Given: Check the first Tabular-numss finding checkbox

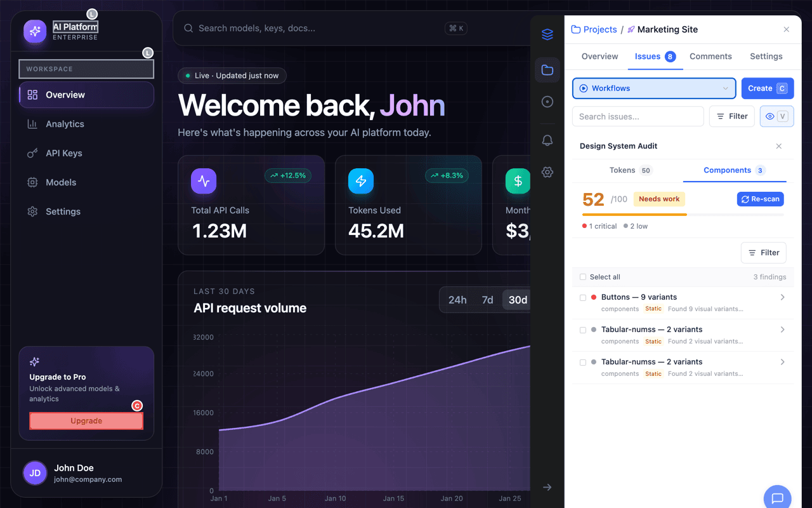Looking at the screenshot, I should pos(583,330).
